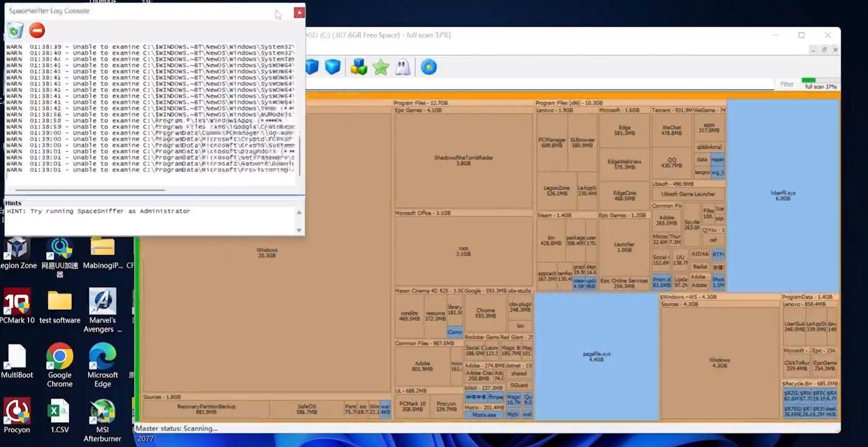Select the EdgeCore 468.5MB block
The height and width of the screenshot is (447, 868).
click(x=624, y=196)
